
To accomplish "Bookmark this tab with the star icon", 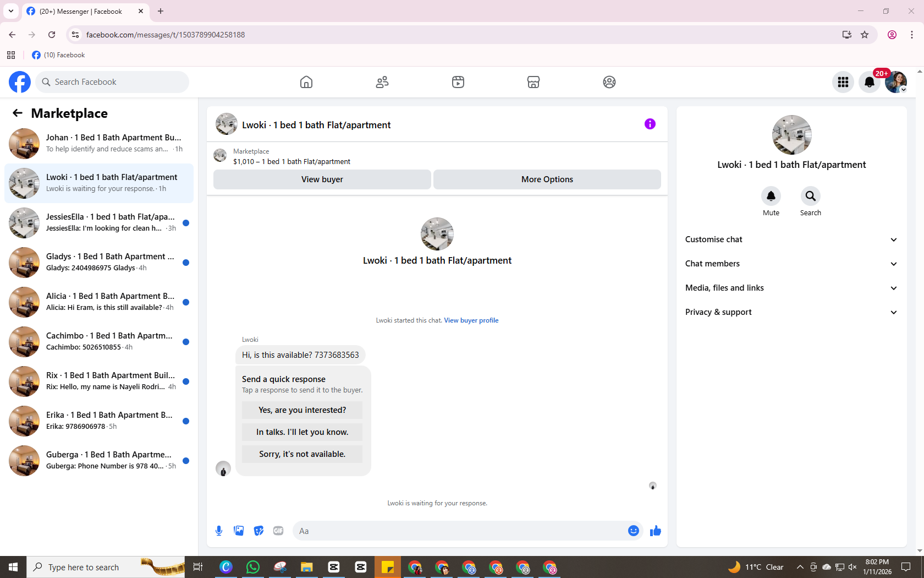I will tap(865, 35).
